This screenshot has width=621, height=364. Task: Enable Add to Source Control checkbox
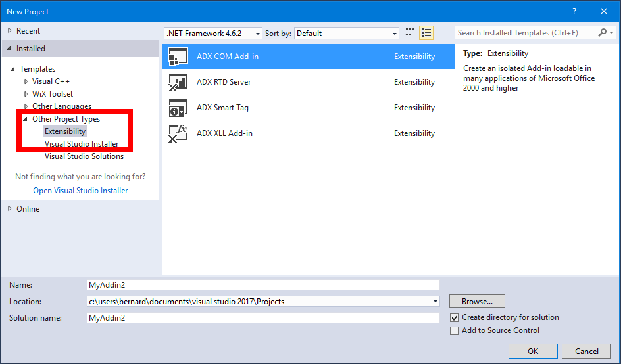pos(455,330)
